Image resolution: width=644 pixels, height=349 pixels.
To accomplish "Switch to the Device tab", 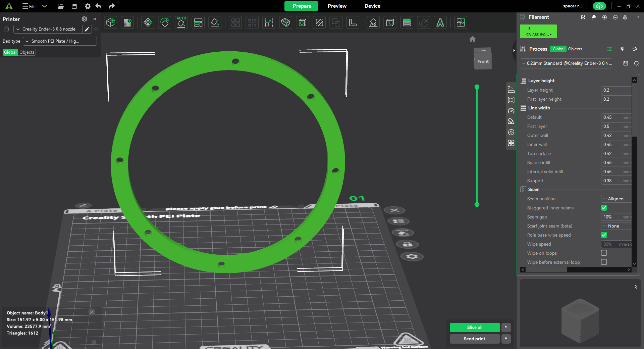I will pyautogui.click(x=372, y=6).
